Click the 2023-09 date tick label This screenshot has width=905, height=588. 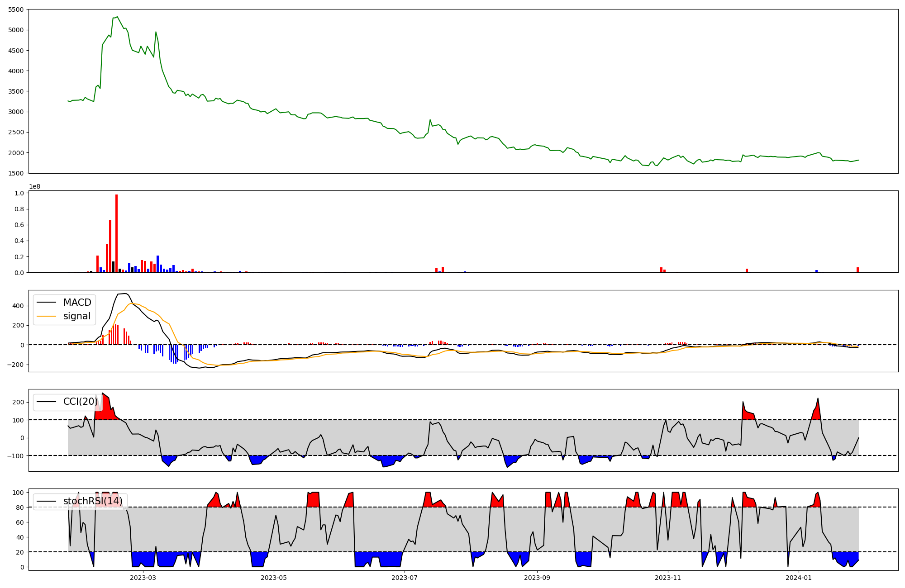(537, 578)
